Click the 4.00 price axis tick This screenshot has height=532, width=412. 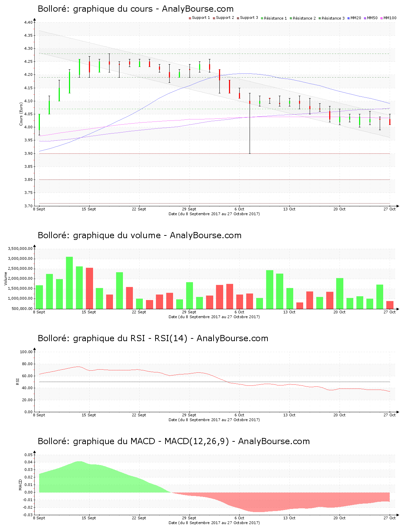pyautogui.click(x=28, y=127)
